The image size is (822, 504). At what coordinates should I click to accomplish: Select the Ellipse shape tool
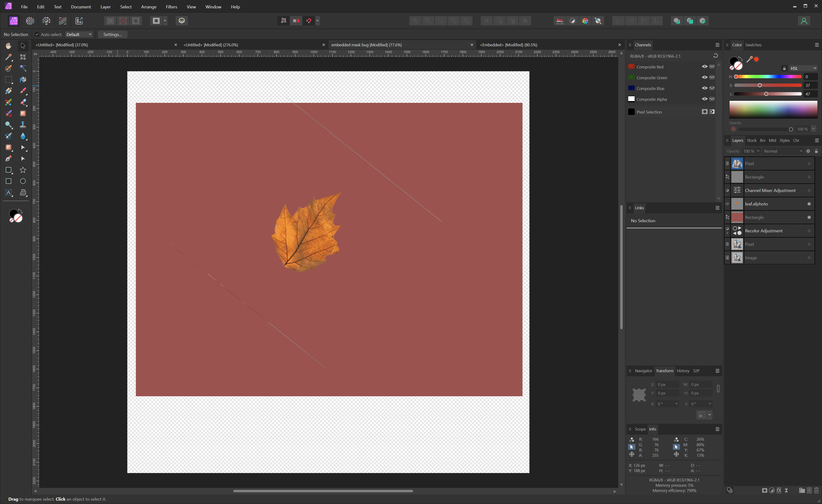point(23,181)
